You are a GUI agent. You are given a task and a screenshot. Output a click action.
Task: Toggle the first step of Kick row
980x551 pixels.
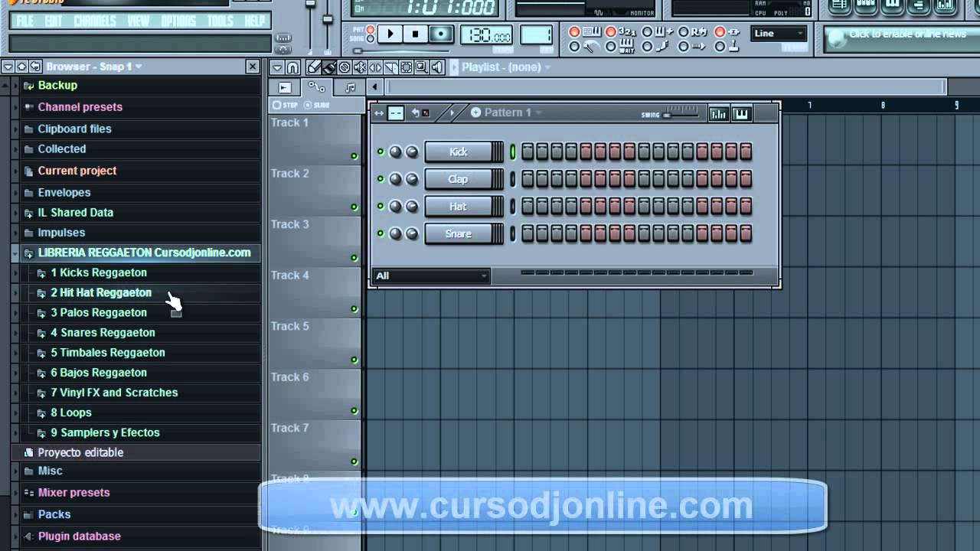click(528, 152)
